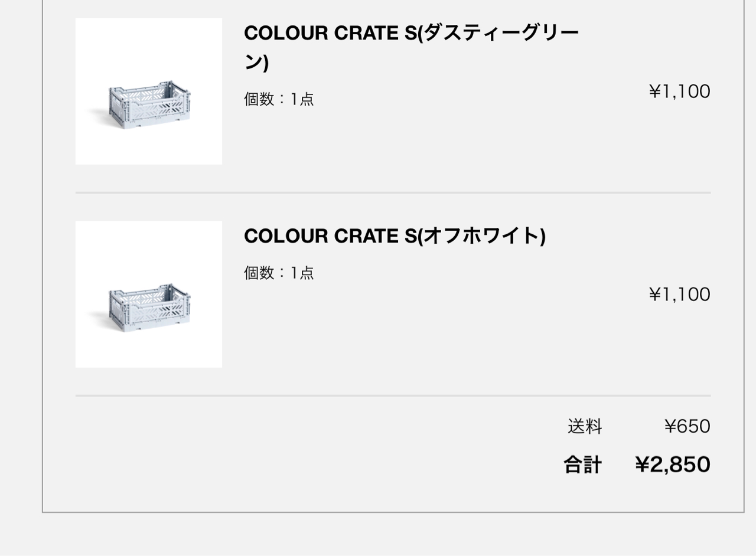Click the wrapped ン) line of first title
756x556 pixels.
(x=256, y=63)
